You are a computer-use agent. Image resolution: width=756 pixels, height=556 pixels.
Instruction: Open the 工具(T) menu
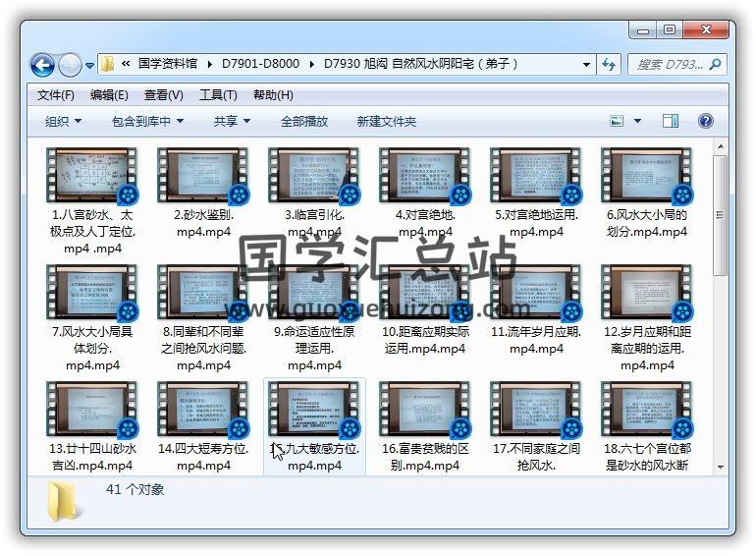pos(218,95)
